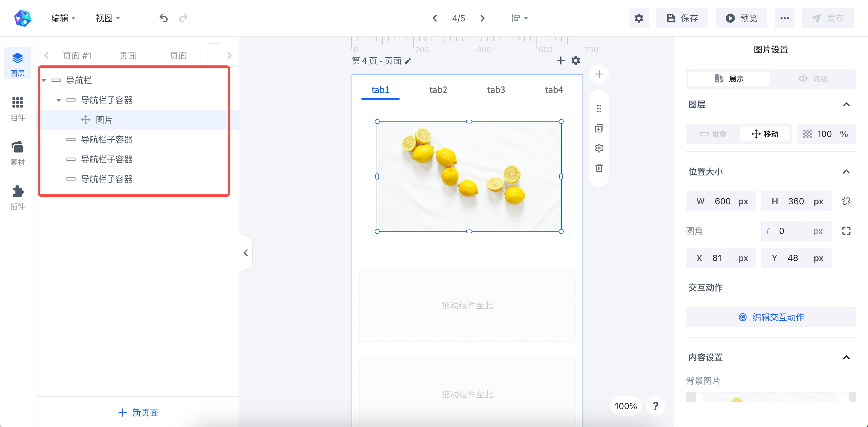The image size is (868, 427).
Task: Switch layer mode to 移动
Action: pyautogui.click(x=765, y=134)
